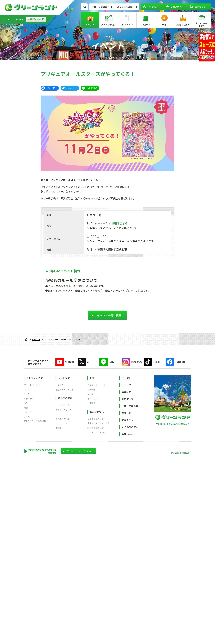The height and width of the screenshot is (644, 215).
Task: Open the footer 飛行機でお越しの方 link
Action: pyautogui.click(x=96, y=428)
